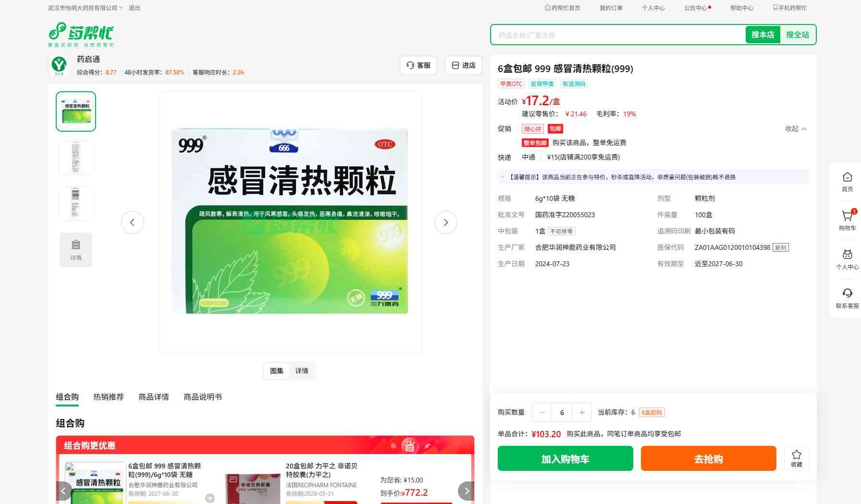Show previous product image with left arrow

(133, 222)
